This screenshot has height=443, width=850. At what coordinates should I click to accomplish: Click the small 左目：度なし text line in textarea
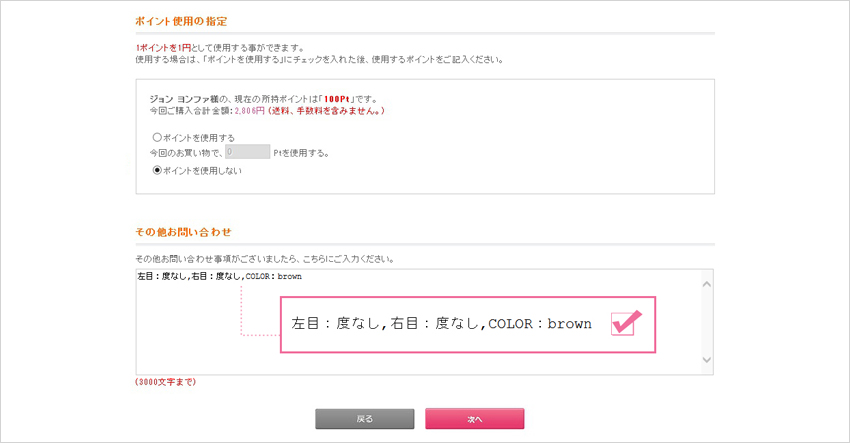click(x=220, y=277)
